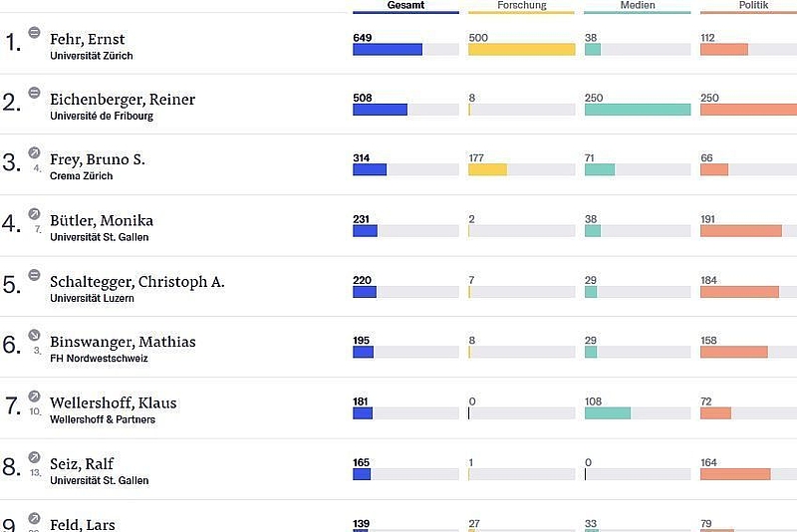The height and width of the screenshot is (532, 797).
Task: Click the upward trend arrow beside Seiz, Ralf
Action: point(35,457)
